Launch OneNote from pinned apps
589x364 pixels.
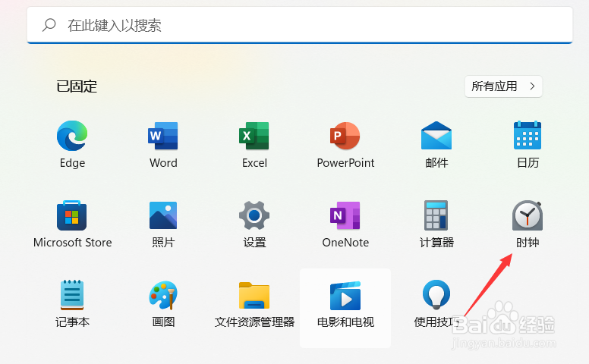345,215
